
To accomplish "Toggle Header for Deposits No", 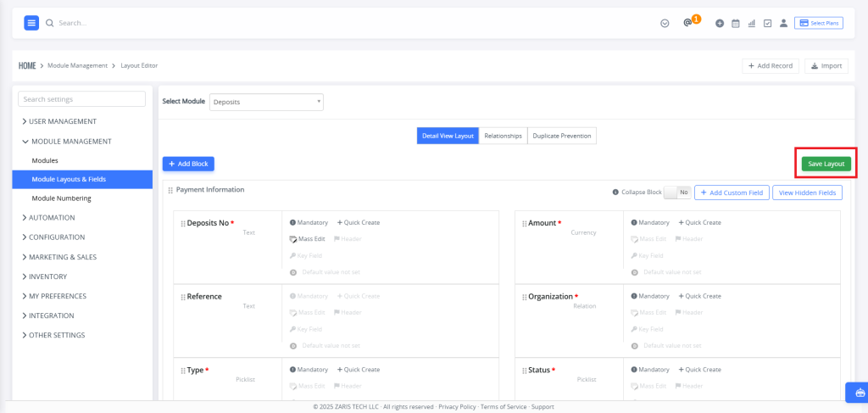I will [x=348, y=239].
